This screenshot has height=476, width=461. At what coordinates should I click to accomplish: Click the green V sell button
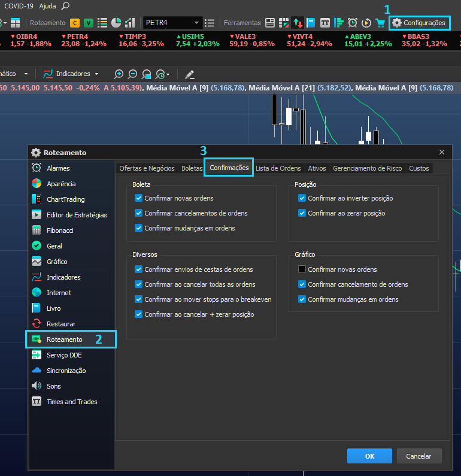pyautogui.click(x=89, y=23)
